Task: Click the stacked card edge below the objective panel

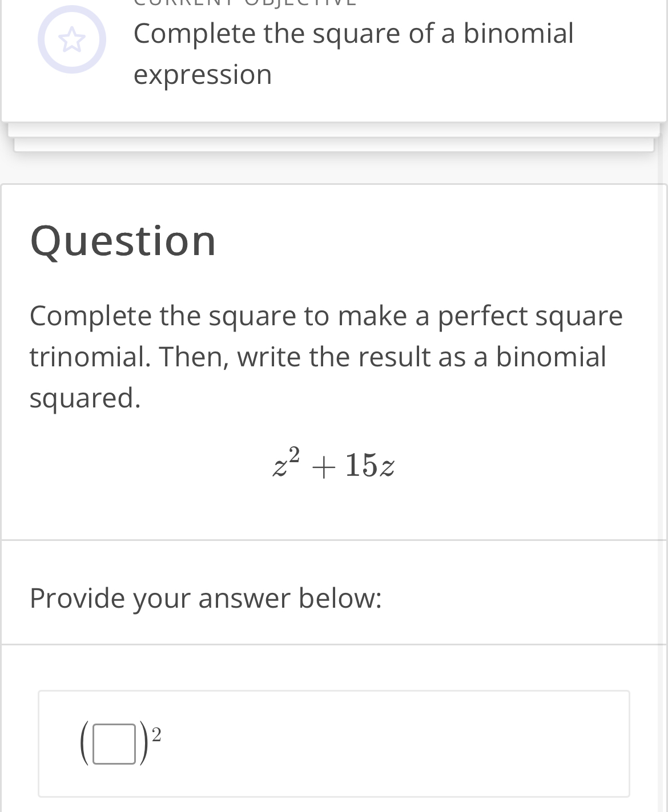Action: (334, 137)
